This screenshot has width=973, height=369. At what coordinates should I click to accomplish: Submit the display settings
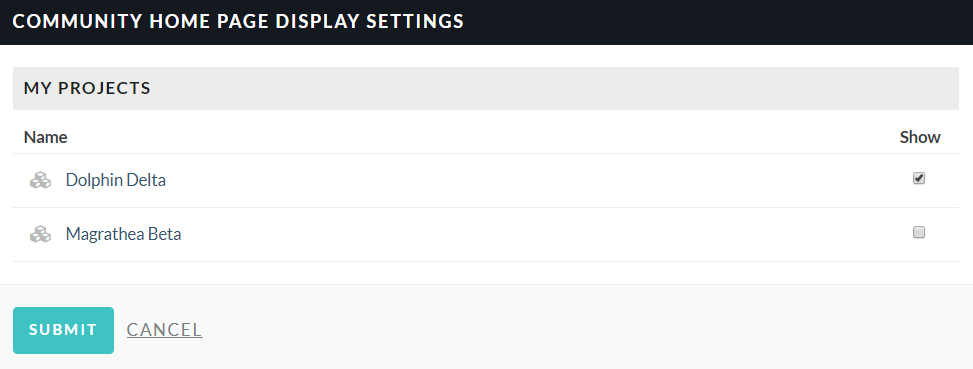tap(63, 330)
